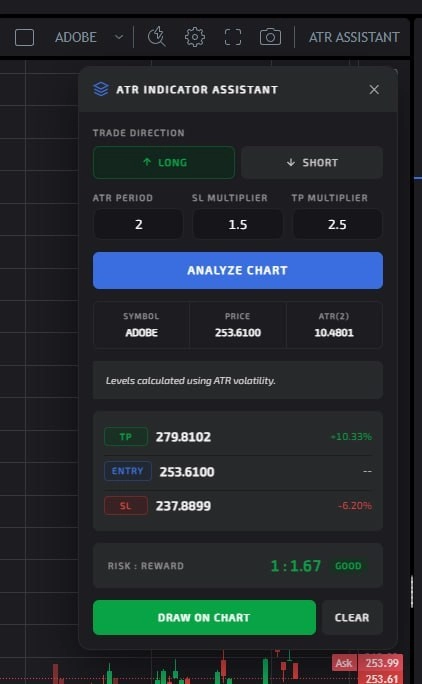Take a chart snapshot with camera icon
The width and height of the screenshot is (422, 684).
pos(270,37)
